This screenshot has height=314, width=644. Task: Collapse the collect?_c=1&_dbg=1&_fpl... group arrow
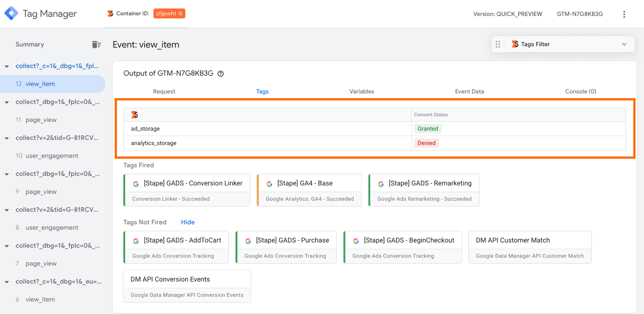pyautogui.click(x=7, y=66)
